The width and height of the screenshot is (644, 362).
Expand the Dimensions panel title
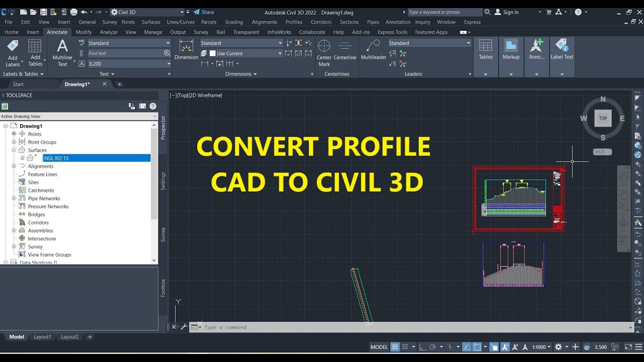click(x=241, y=74)
